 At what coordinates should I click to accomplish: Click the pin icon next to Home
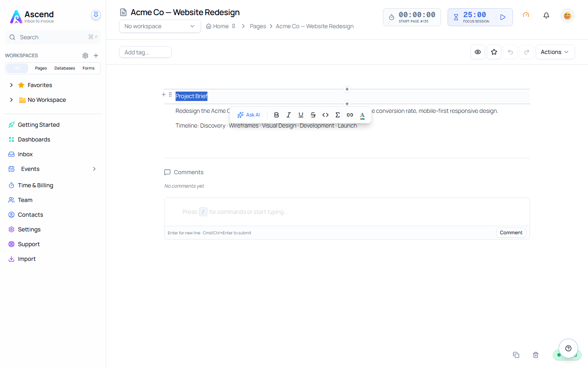234,26
